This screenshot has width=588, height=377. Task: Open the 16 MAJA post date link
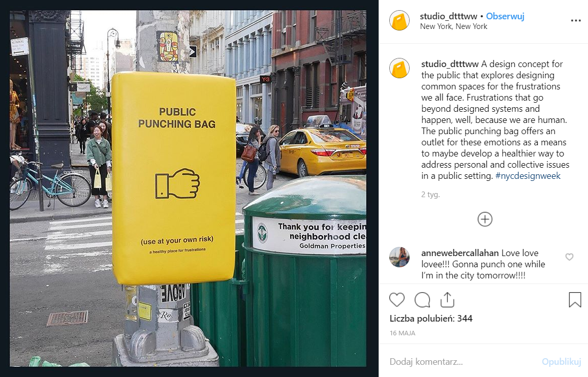click(x=403, y=333)
